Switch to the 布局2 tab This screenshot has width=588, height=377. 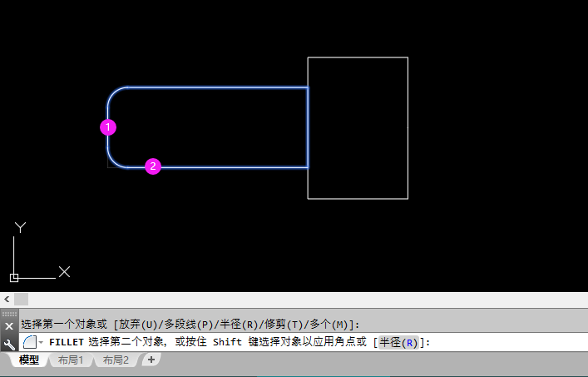click(116, 360)
